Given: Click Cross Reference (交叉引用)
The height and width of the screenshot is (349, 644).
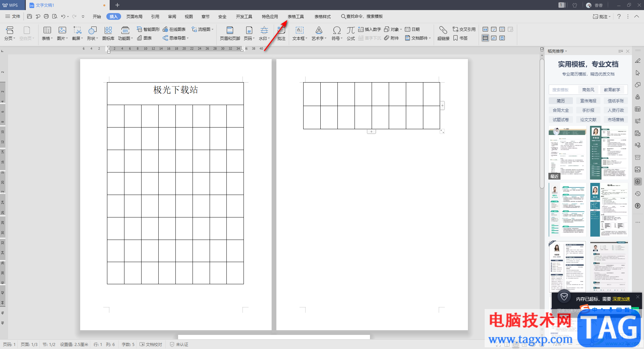Looking at the screenshot, I should tap(464, 30).
